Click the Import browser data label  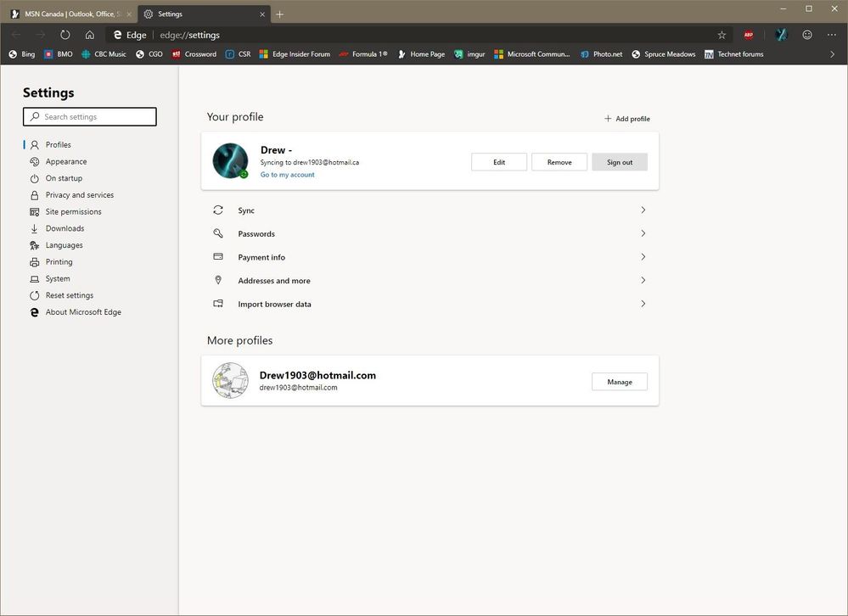[275, 304]
